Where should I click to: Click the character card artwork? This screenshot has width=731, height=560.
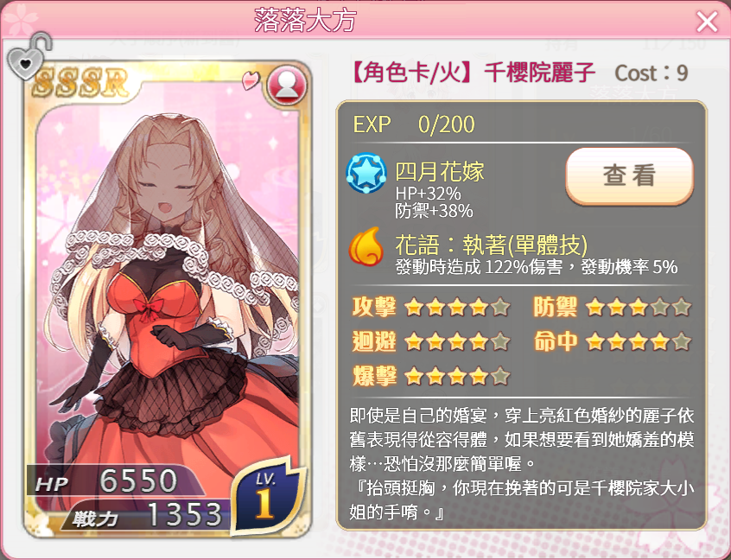(168, 298)
